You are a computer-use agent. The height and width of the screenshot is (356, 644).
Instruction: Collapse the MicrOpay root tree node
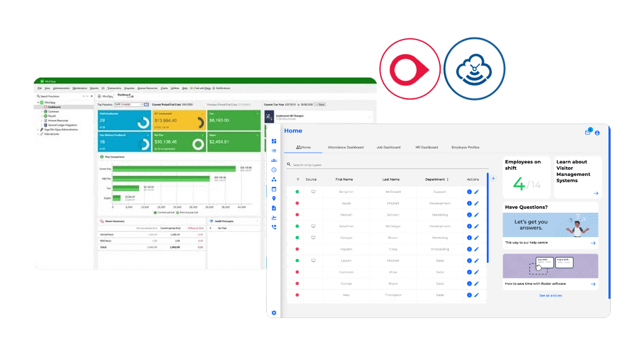point(38,103)
